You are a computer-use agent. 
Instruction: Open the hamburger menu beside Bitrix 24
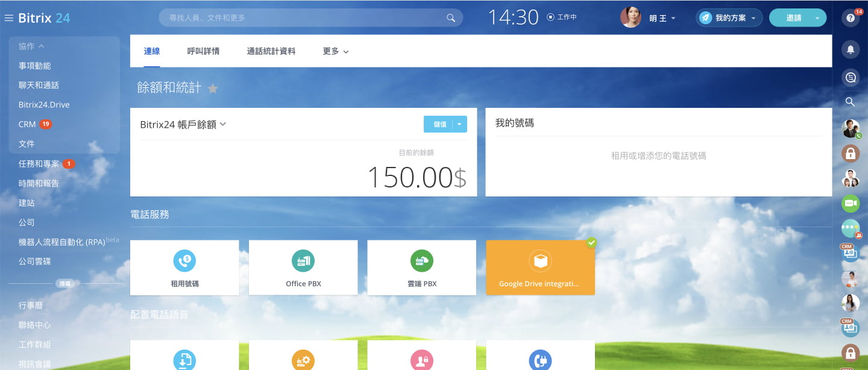coord(9,18)
